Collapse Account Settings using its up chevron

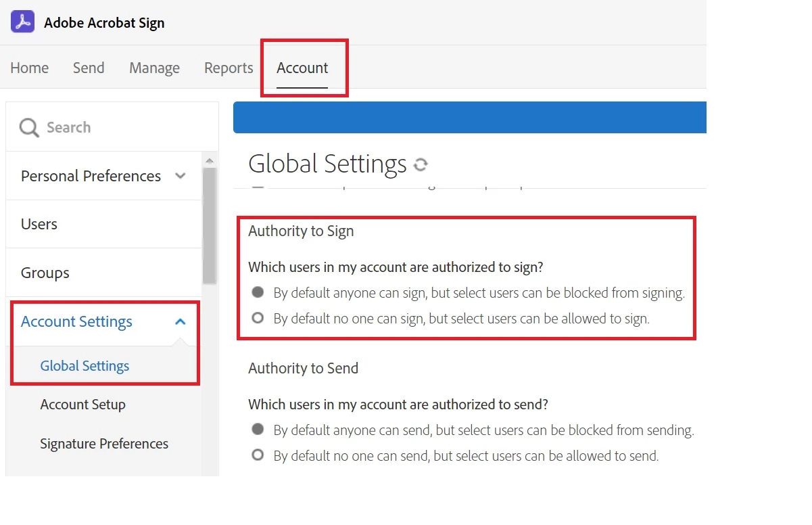(x=180, y=322)
